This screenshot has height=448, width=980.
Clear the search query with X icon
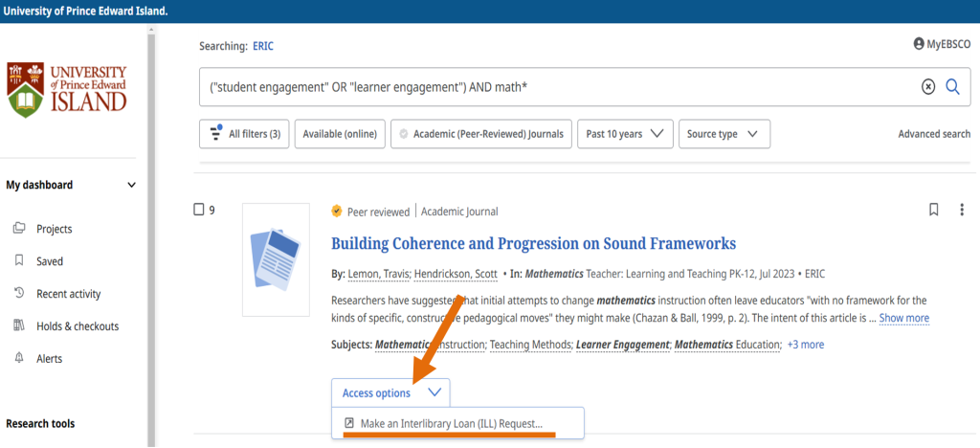[x=927, y=87]
